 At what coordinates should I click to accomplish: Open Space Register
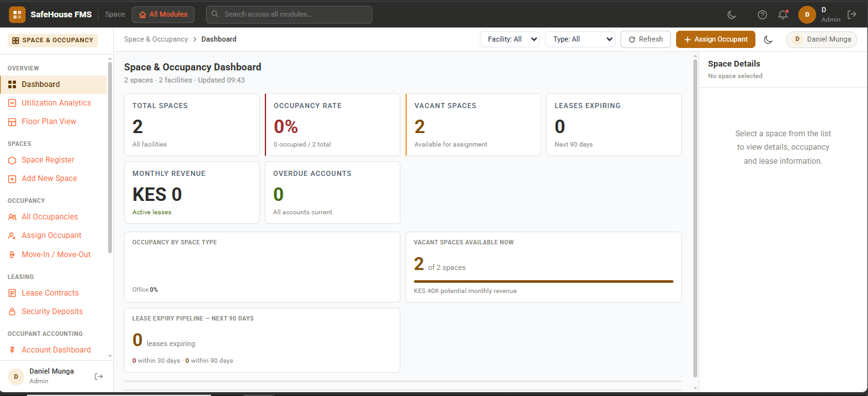[x=54, y=160]
